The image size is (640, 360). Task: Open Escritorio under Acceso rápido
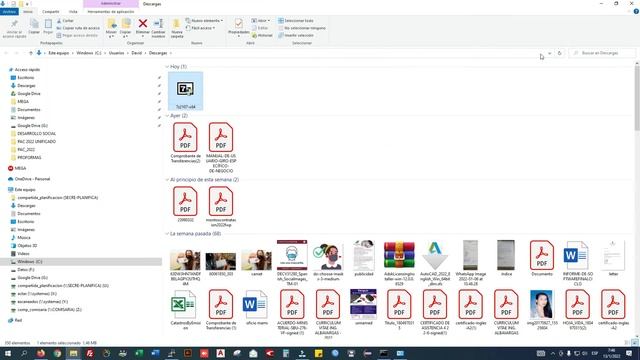pos(25,78)
